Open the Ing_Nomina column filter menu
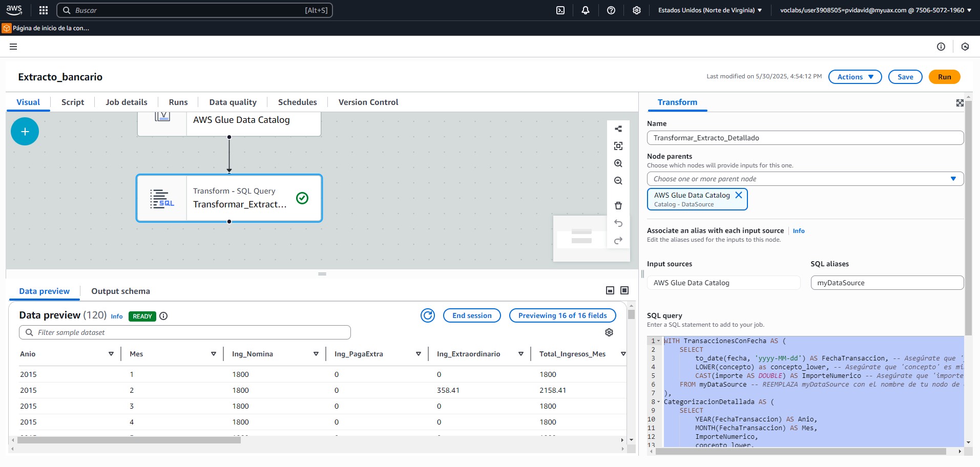This screenshot has width=980, height=467. [316, 354]
